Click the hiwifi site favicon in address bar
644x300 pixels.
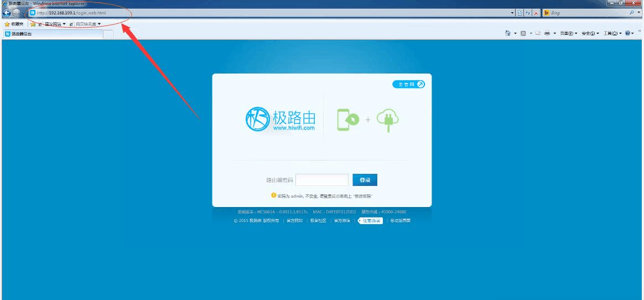click(x=33, y=13)
